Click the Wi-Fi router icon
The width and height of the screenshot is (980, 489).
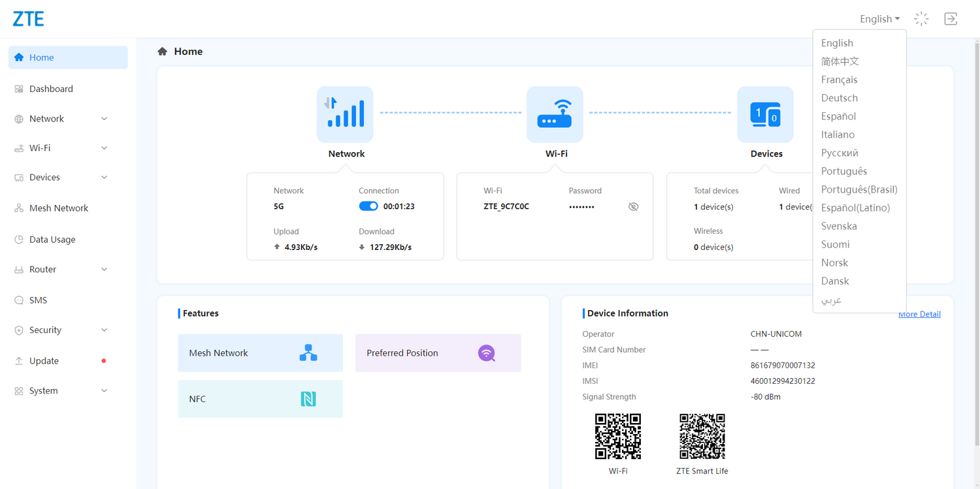tap(555, 114)
